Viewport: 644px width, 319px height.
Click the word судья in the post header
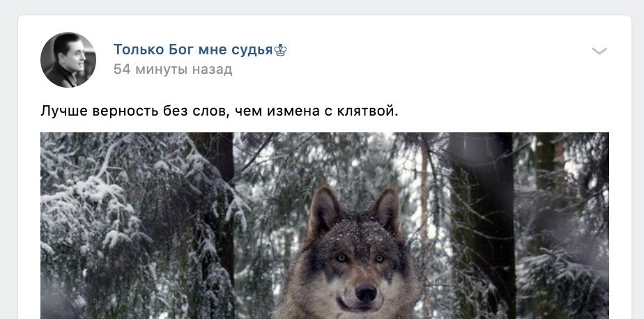click(252, 51)
